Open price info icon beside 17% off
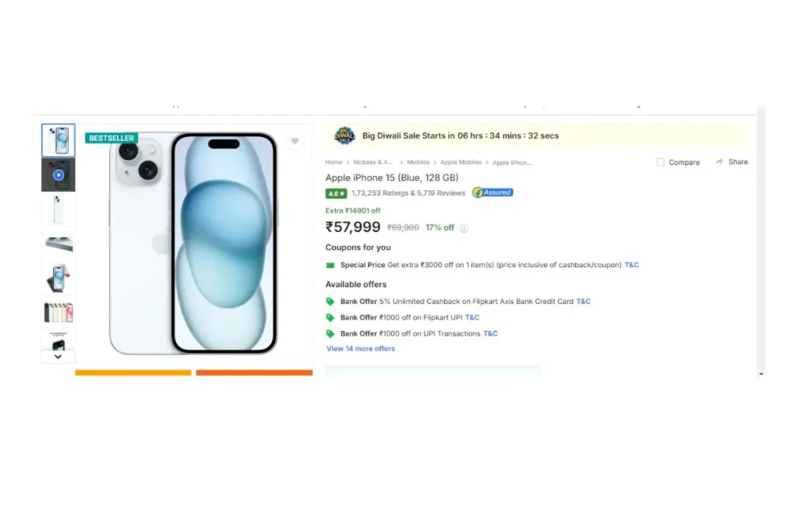Viewport: 798px width, 532px height. coord(464,228)
